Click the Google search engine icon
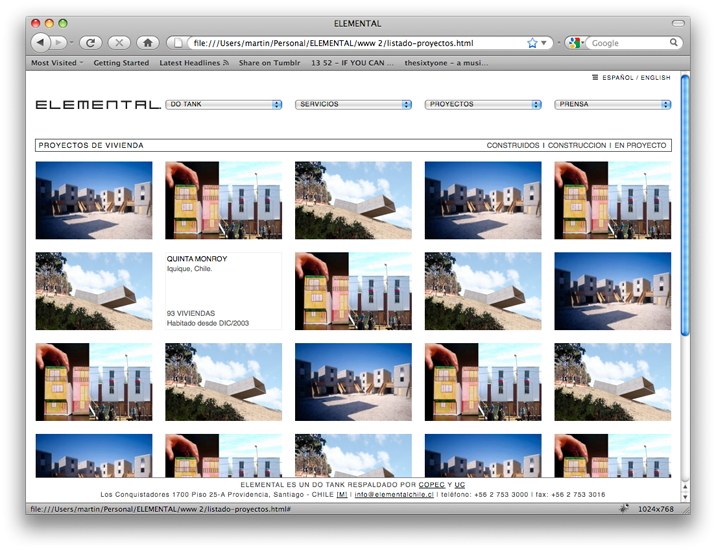This screenshot has width=716, height=550. point(574,43)
